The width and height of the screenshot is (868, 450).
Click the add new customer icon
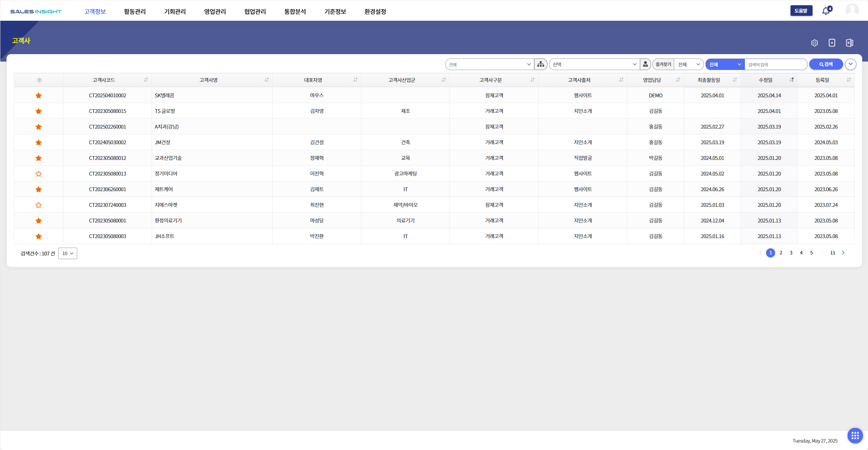(x=832, y=43)
